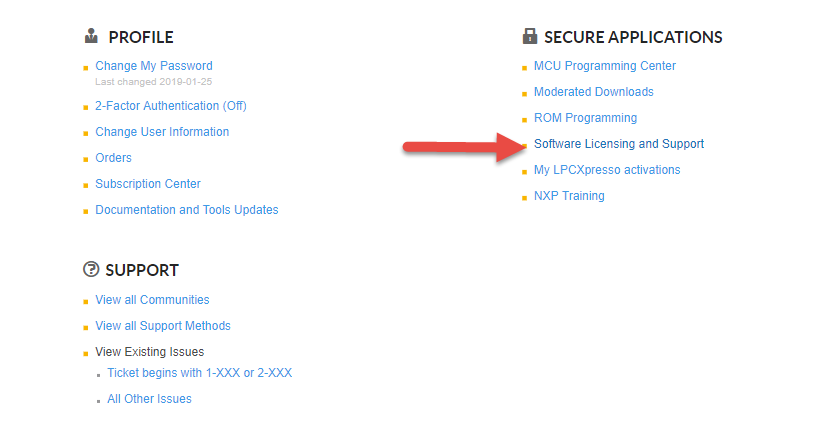Click the Secure Applications lock icon

(x=530, y=37)
